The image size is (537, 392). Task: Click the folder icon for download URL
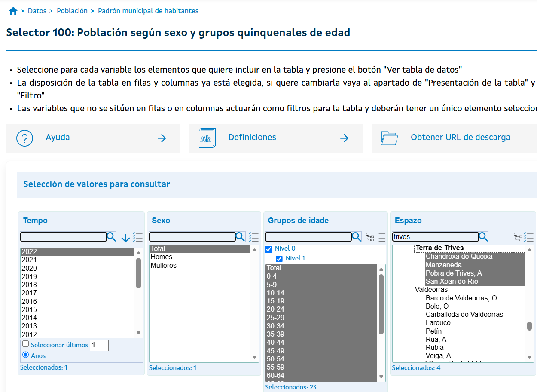pyautogui.click(x=390, y=138)
